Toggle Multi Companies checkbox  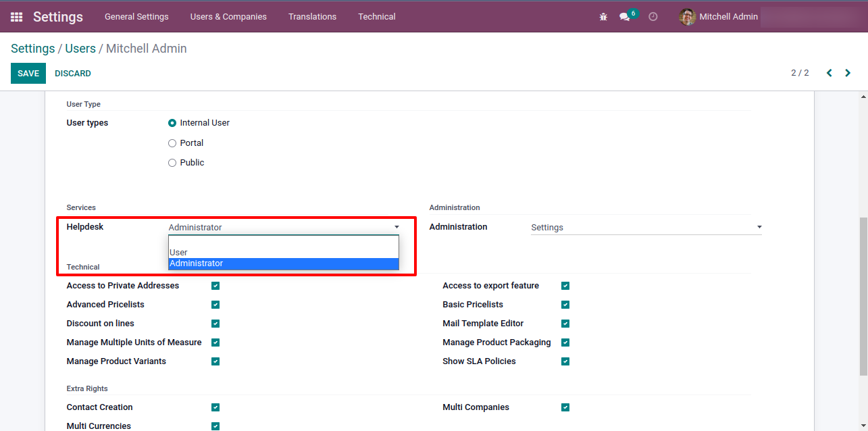click(x=565, y=407)
